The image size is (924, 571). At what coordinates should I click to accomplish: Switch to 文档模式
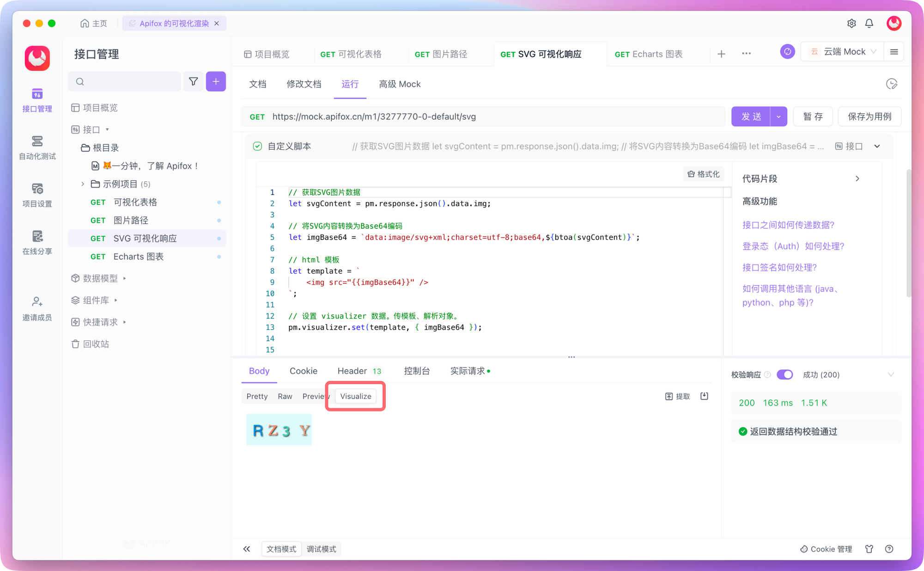[281, 549]
